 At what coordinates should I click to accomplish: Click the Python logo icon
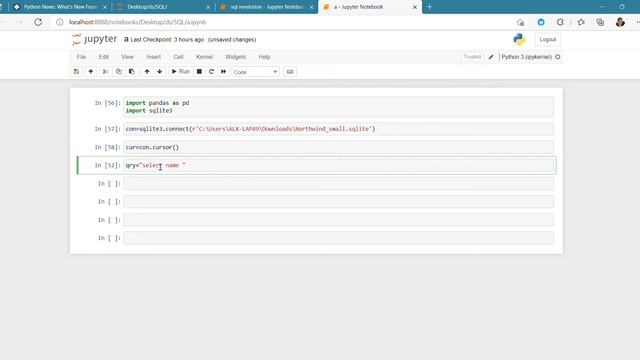pos(519,40)
